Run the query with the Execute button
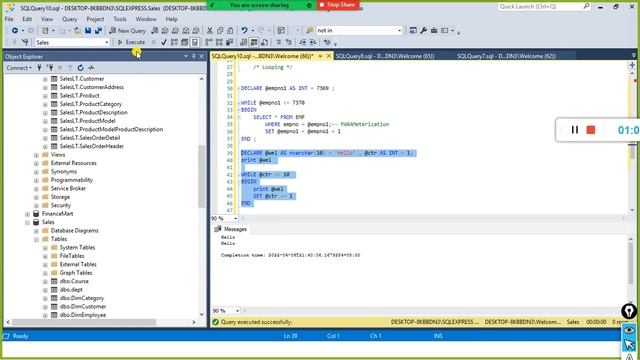640x360 pixels. coord(131,42)
